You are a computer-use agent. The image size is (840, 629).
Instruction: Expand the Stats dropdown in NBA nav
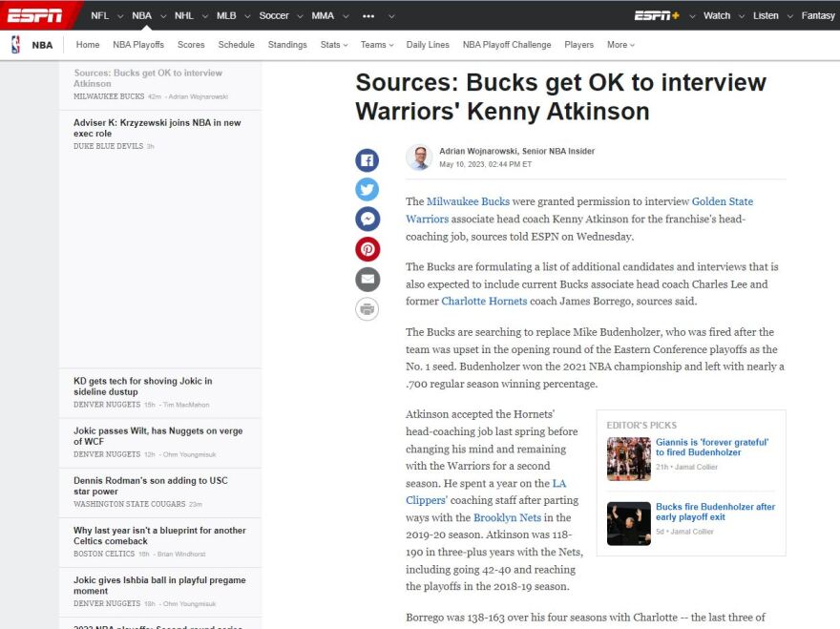click(x=333, y=45)
